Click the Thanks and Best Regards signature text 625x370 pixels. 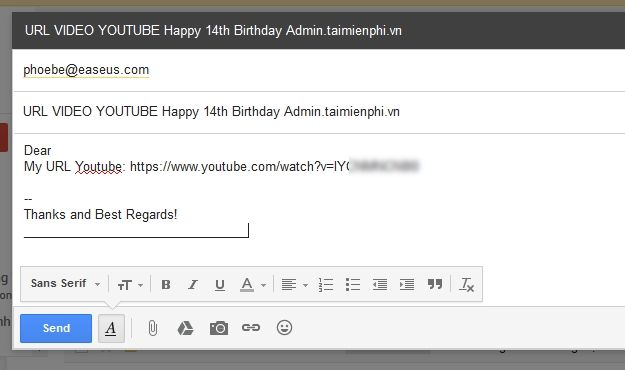pyautogui.click(x=100, y=215)
